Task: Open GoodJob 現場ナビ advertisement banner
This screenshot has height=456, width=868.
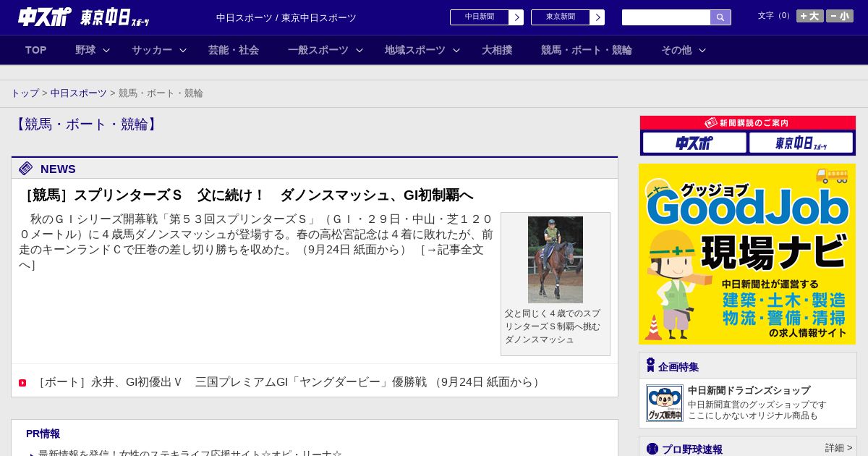Action: (747, 254)
